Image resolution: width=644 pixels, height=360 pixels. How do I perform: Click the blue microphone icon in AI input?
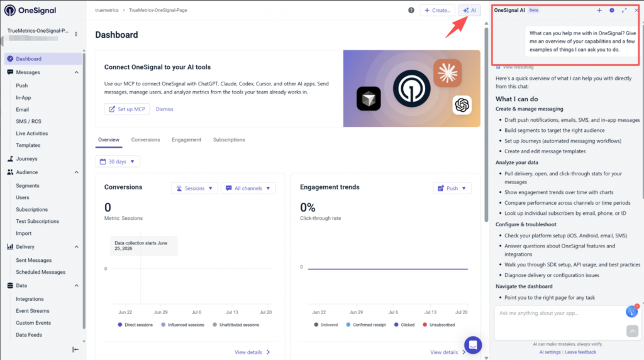pyautogui.click(x=631, y=312)
